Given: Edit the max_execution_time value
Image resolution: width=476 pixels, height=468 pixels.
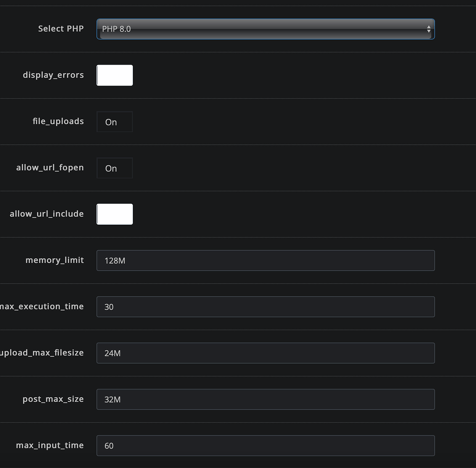Looking at the screenshot, I should coord(265,307).
